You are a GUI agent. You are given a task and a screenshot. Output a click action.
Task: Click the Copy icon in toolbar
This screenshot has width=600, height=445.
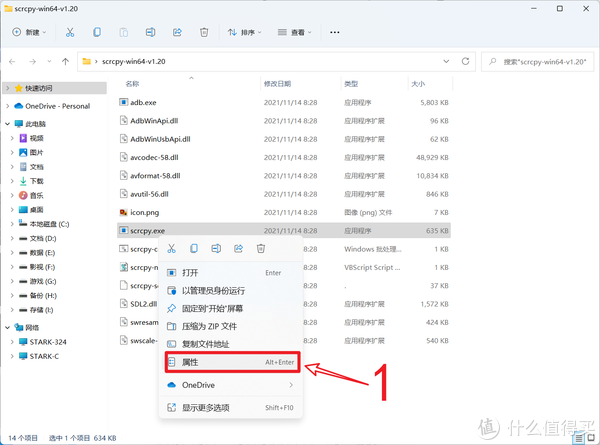coord(97,33)
